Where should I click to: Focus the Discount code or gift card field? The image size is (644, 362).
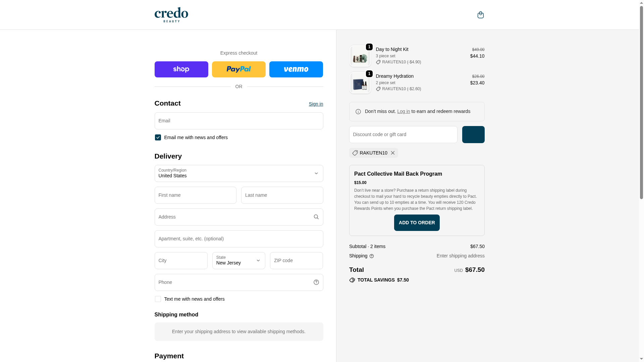point(403,134)
